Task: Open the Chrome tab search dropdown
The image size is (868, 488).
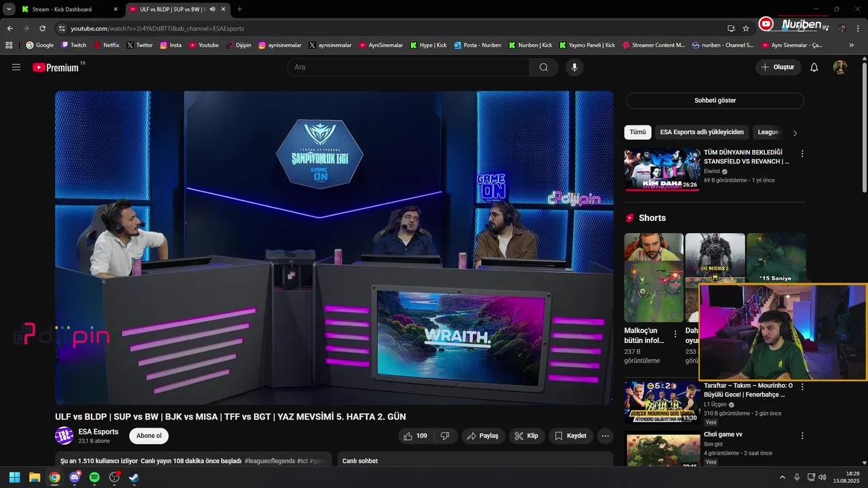Action: [9, 9]
